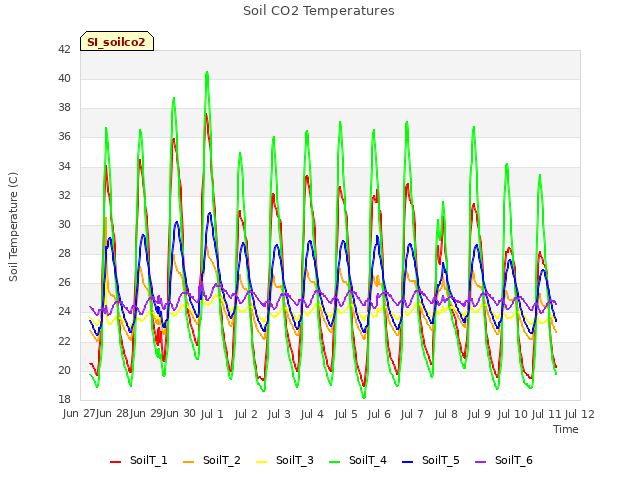Click the Soil CO2 Temperatures chart title
This screenshot has height=480, width=640.
[319, 11]
